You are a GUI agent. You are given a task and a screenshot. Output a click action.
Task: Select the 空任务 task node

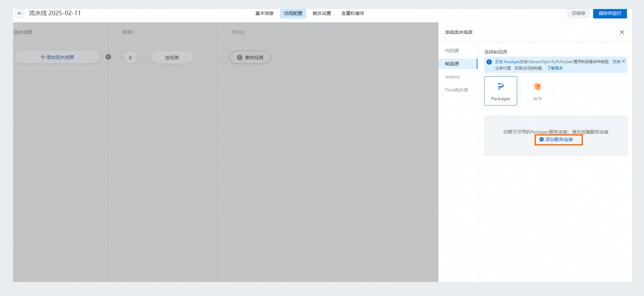(x=172, y=57)
